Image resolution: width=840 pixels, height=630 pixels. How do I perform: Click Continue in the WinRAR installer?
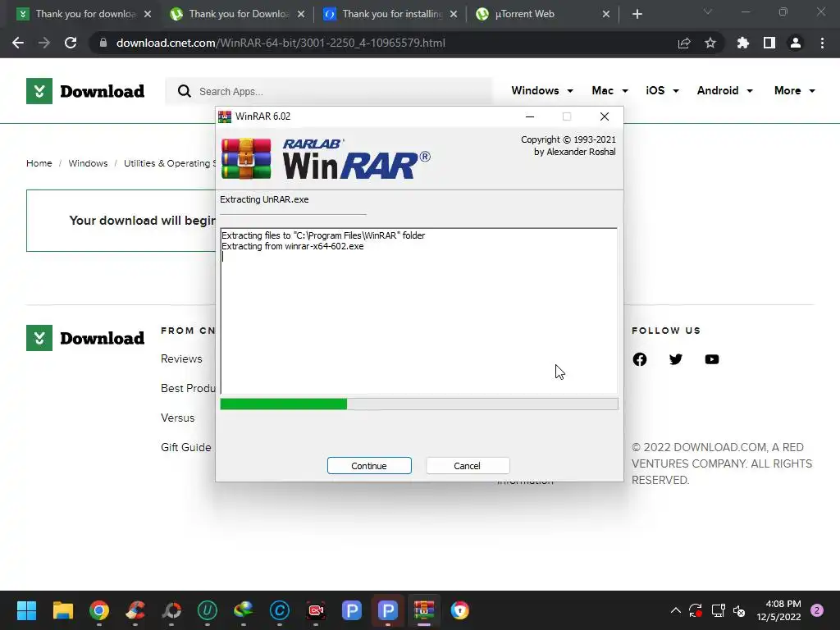pyautogui.click(x=369, y=466)
